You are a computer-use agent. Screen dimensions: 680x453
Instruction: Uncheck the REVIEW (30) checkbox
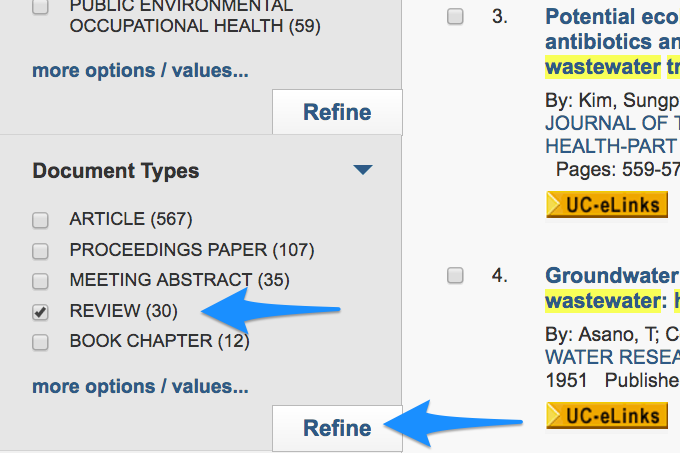tap(40, 312)
